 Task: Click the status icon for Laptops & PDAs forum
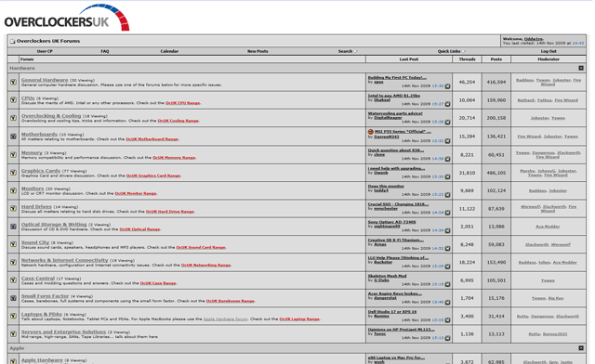pyautogui.click(x=13, y=316)
